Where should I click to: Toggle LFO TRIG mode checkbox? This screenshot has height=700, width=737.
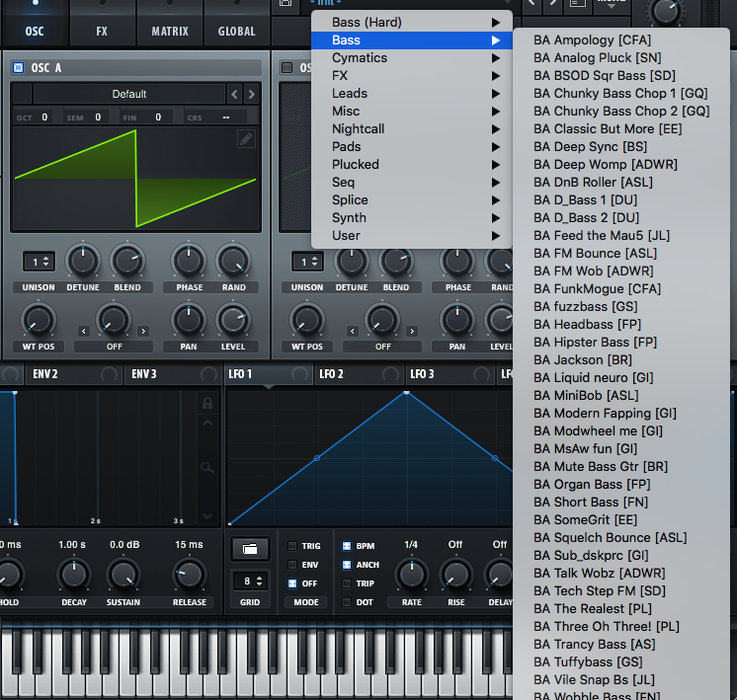[x=292, y=546]
